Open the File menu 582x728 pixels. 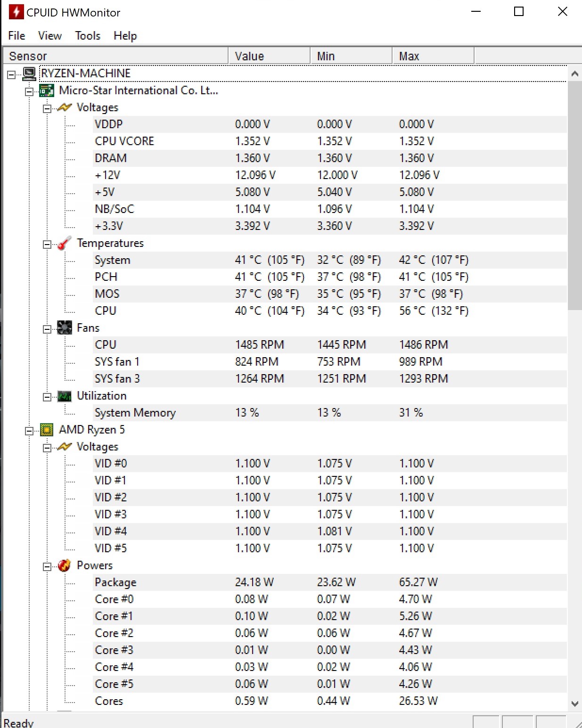[17, 36]
